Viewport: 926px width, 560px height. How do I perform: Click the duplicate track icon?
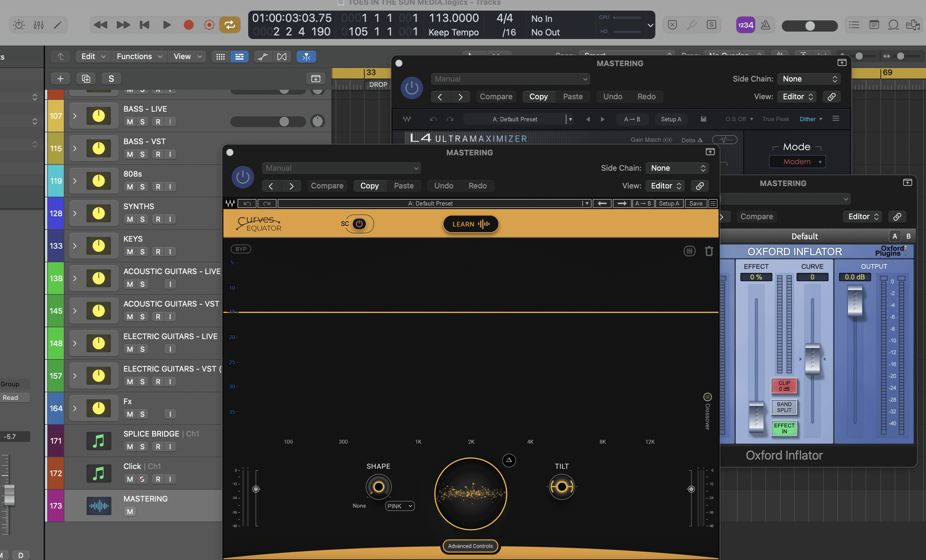point(86,79)
